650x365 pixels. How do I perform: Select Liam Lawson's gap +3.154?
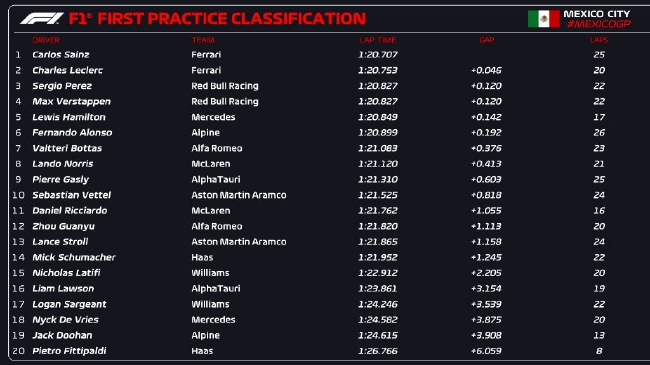point(486,288)
